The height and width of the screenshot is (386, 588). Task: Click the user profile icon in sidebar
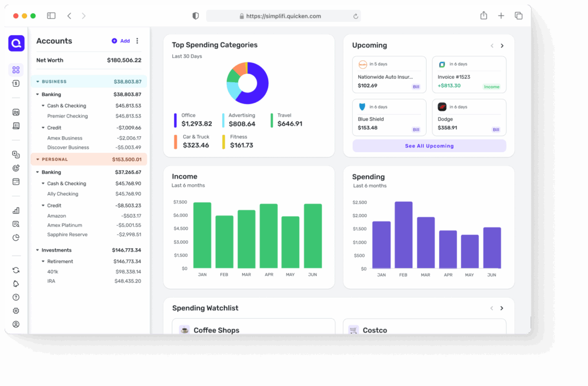pyautogui.click(x=16, y=324)
